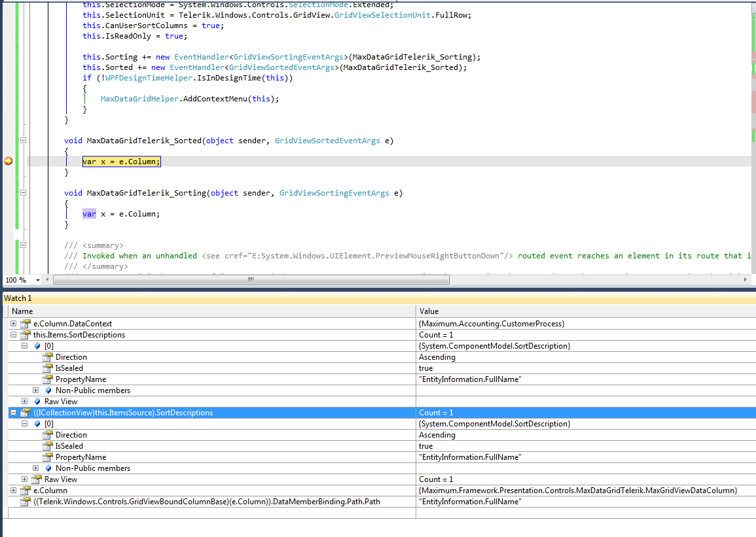Click the Maximum.Accounting.CustomerProcess value cell

(x=586, y=324)
